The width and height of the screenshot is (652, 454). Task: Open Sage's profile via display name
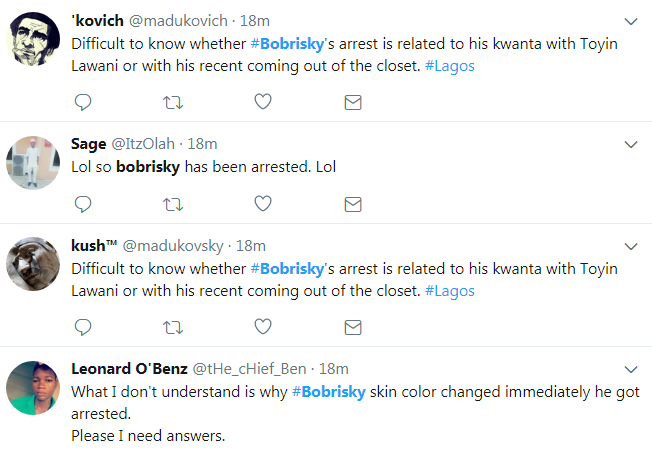(88, 144)
